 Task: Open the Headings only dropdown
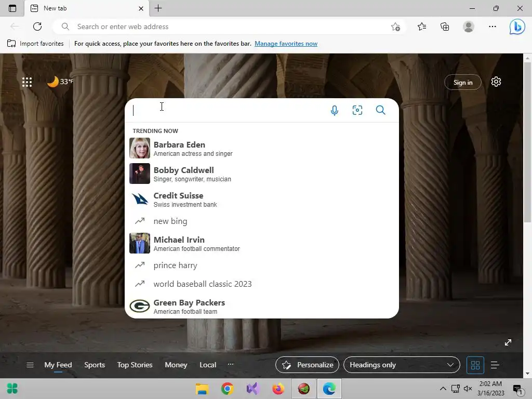402,365
